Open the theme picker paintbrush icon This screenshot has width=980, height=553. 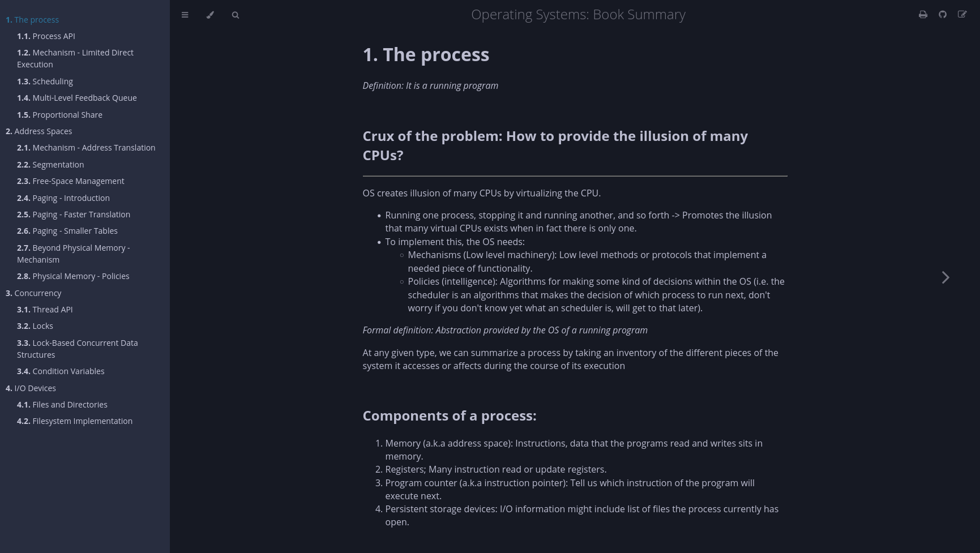pyautogui.click(x=210, y=15)
